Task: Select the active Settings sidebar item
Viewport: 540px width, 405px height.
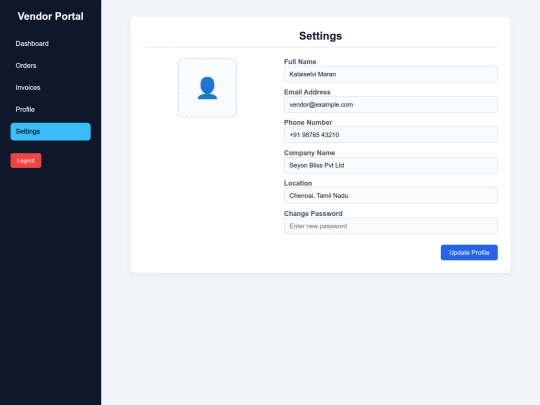Action: coord(51,132)
